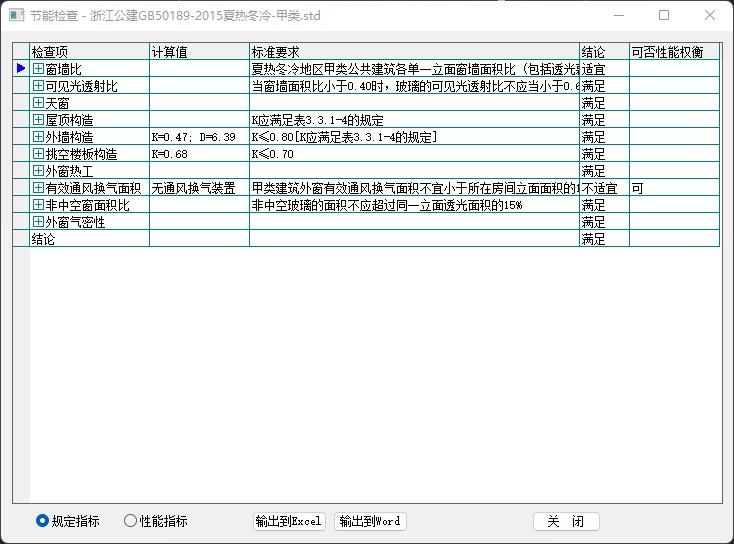Expand the 天窗 row plus icon

click(x=38, y=103)
